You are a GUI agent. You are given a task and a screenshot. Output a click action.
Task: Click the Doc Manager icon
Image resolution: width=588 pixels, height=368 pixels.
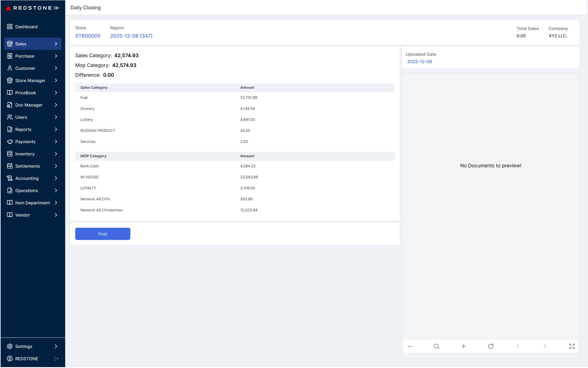click(9, 105)
